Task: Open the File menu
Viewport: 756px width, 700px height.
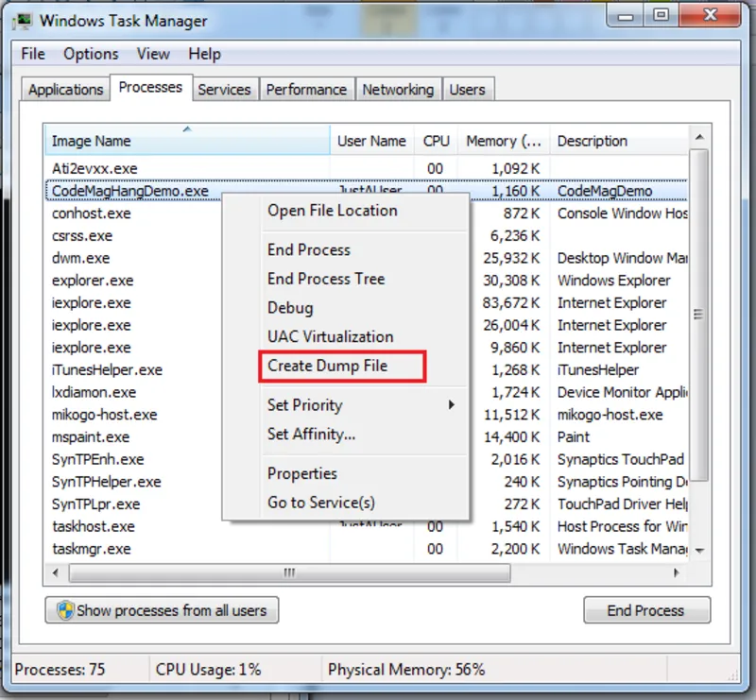Action: [x=33, y=54]
